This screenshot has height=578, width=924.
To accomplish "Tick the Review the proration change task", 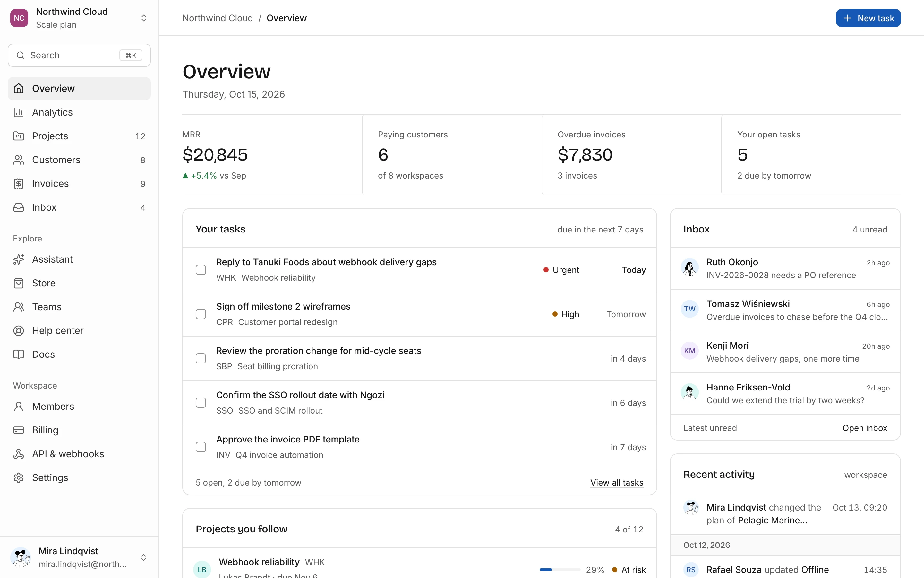I will point(201,359).
